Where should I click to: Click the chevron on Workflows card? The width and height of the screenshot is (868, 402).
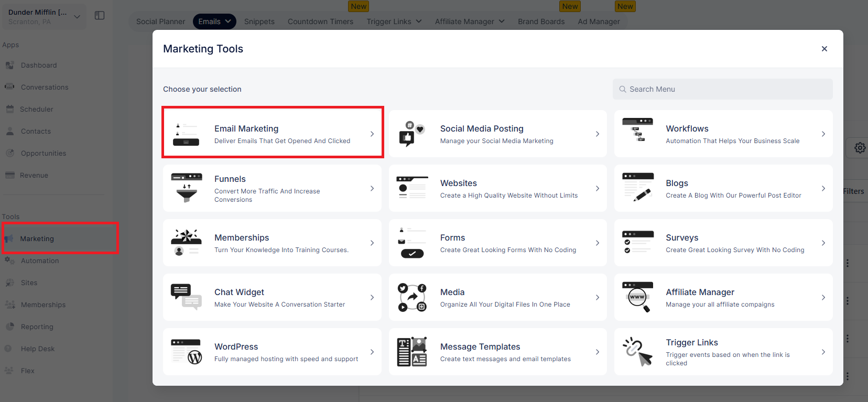(823, 134)
